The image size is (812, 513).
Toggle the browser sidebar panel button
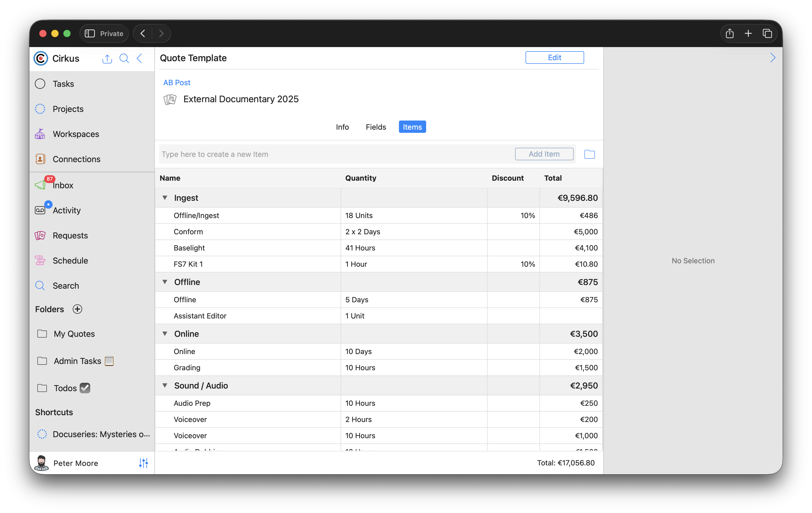pyautogui.click(x=90, y=33)
